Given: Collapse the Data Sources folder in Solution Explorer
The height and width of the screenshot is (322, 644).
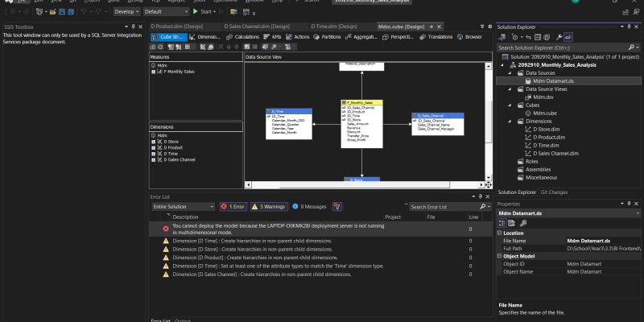Looking at the screenshot, I should pos(510,73).
